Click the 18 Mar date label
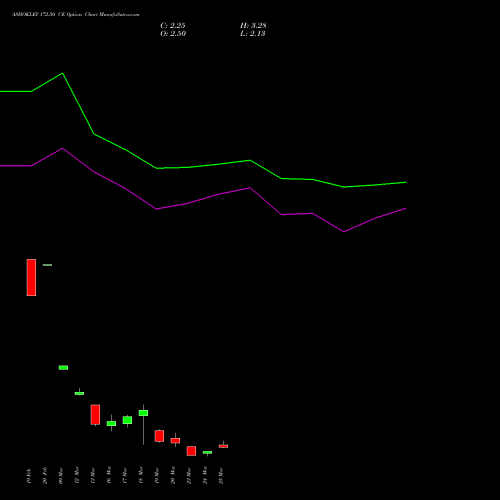Image resolution: width=500 pixels, height=500 pixels. point(141,475)
